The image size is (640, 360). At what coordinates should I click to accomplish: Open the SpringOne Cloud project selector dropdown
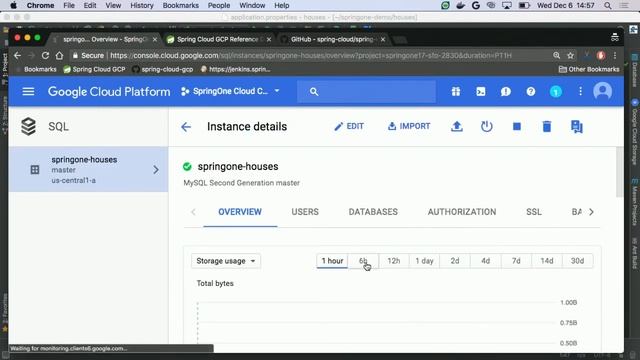tap(231, 91)
